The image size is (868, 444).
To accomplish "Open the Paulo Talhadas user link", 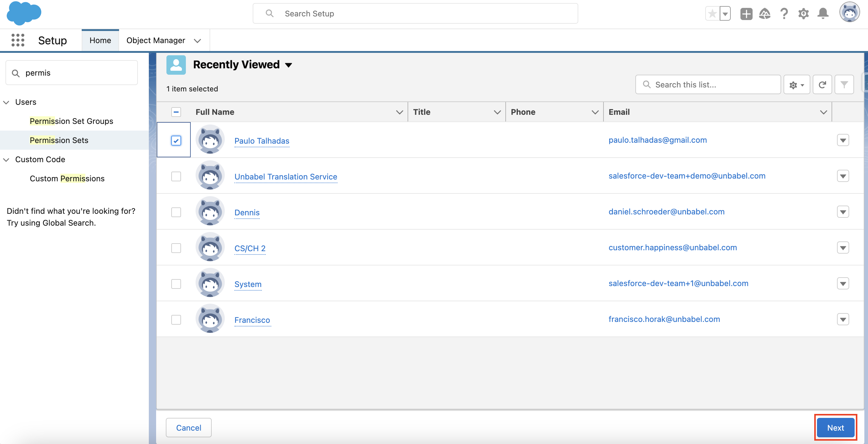I will click(262, 141).
